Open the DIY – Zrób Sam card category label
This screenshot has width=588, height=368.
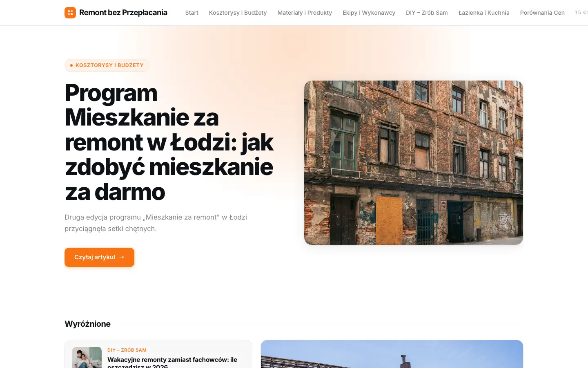coord(127,350)
